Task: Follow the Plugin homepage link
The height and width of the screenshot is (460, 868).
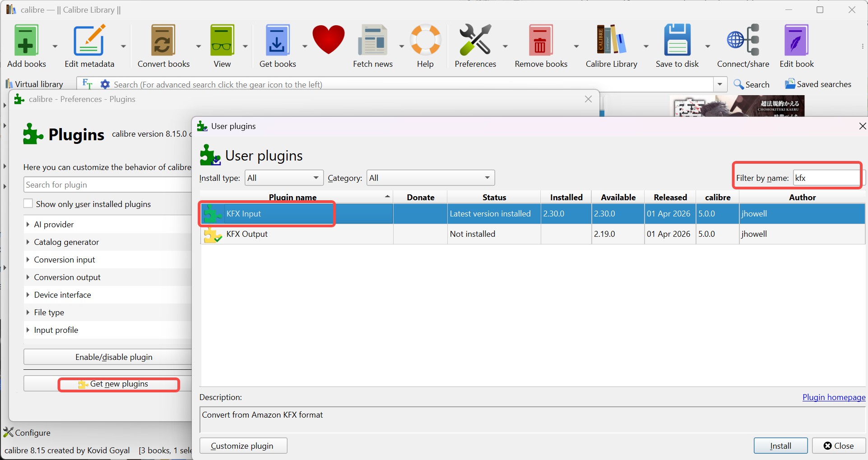Action: click(x=833, y=397)
